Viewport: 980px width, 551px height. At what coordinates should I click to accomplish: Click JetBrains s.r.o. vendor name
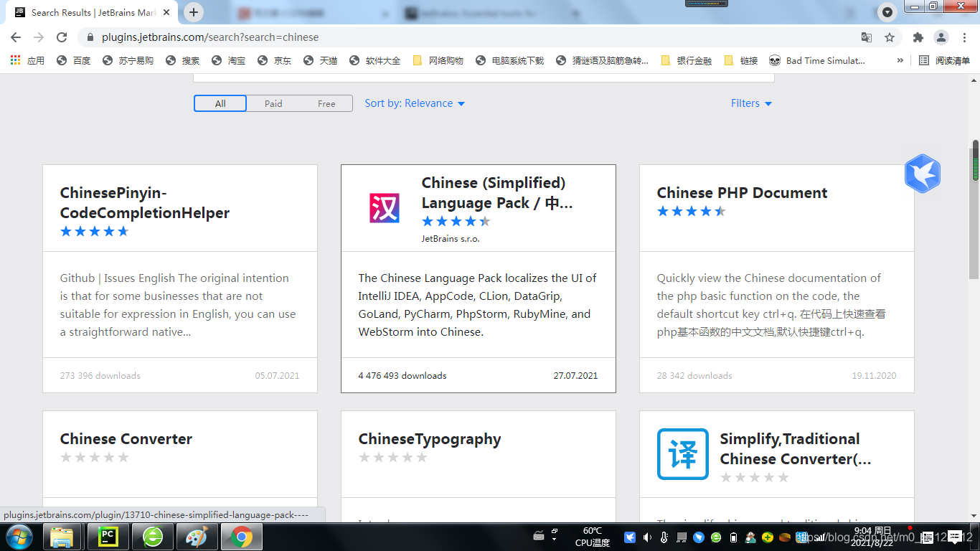coord(451,239)
